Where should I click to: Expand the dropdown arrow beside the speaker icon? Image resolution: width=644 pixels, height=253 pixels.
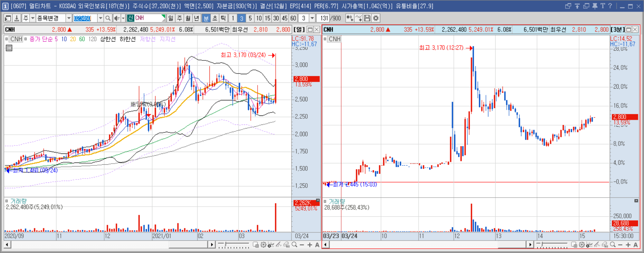123,18
